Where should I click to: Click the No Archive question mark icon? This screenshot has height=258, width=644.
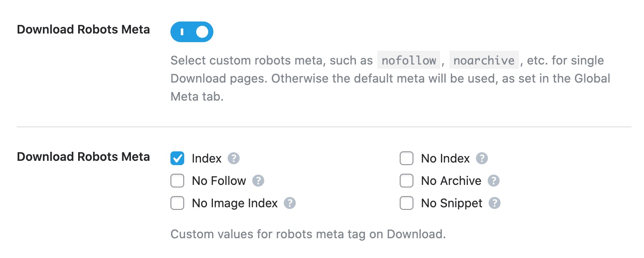494,181
